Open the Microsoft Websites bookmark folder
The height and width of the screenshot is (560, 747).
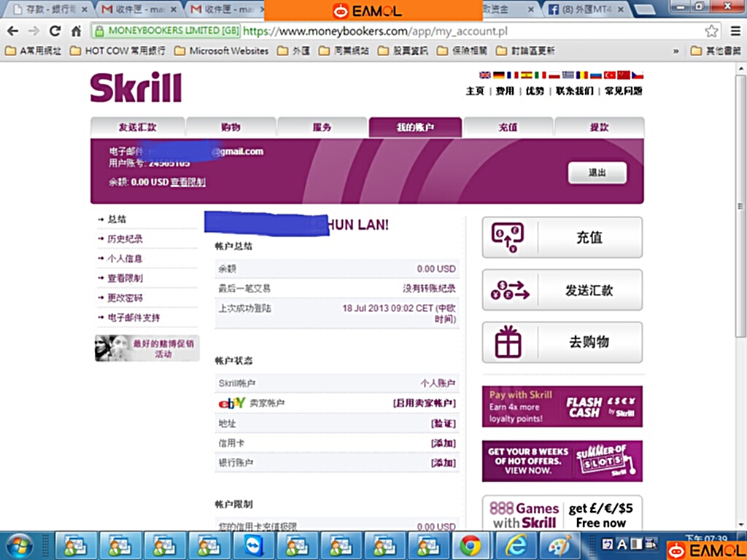point(221,50)
